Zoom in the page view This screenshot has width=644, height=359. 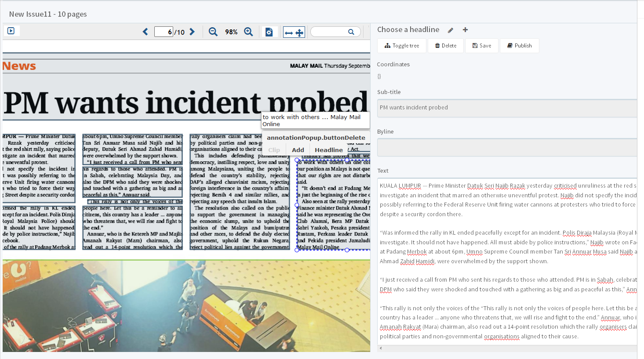pos(248,32)
